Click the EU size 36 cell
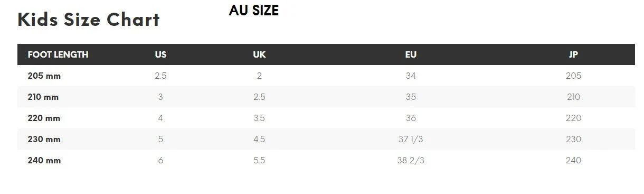Screen dimensions: 644x194 411,118
